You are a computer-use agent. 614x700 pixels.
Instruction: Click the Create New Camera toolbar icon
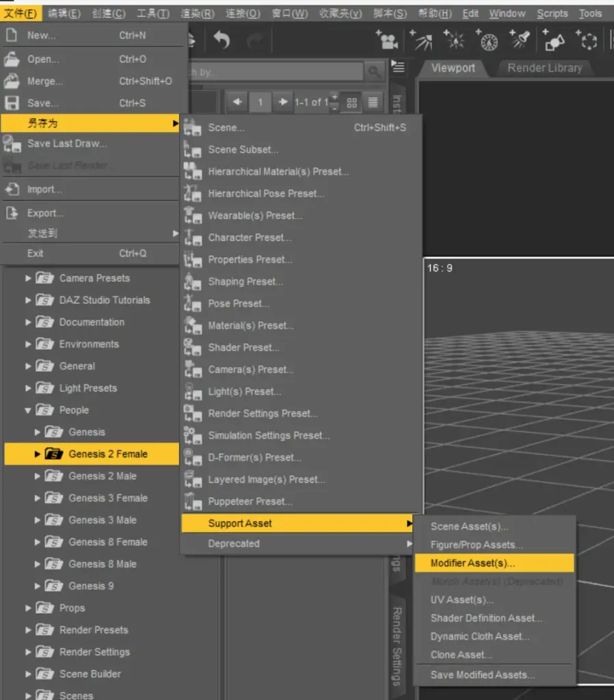[x=387, y=40]
